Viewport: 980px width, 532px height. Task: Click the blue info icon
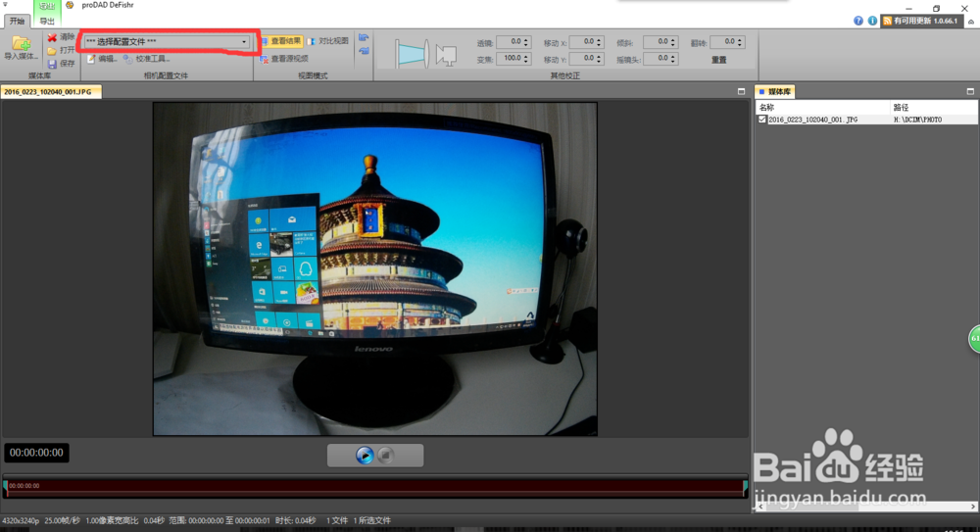pyautogui.click(x=872, y=21)
